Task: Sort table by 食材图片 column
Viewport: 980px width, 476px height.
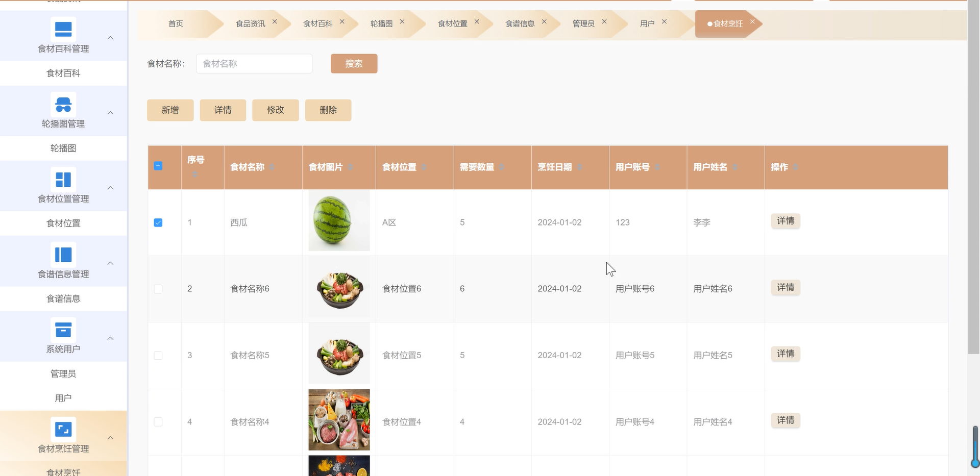Action: [350, 167]
